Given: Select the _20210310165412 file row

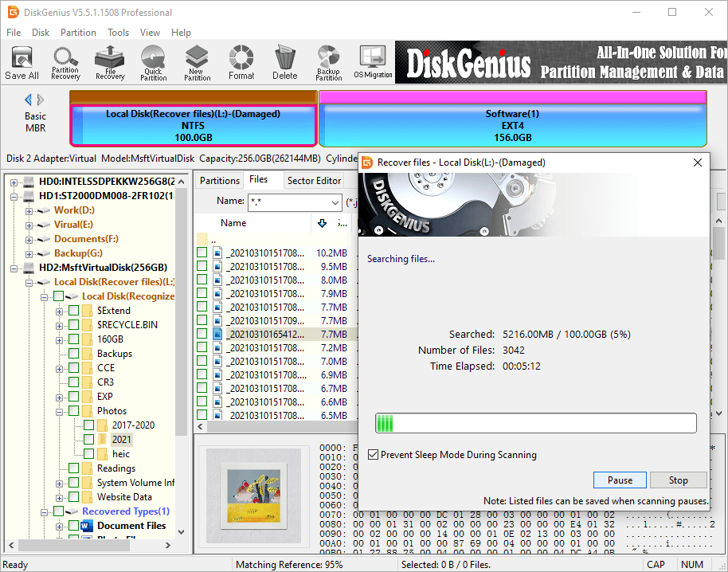Looking at the screenshot, I should pyautogui.click(x=276, y=334).
